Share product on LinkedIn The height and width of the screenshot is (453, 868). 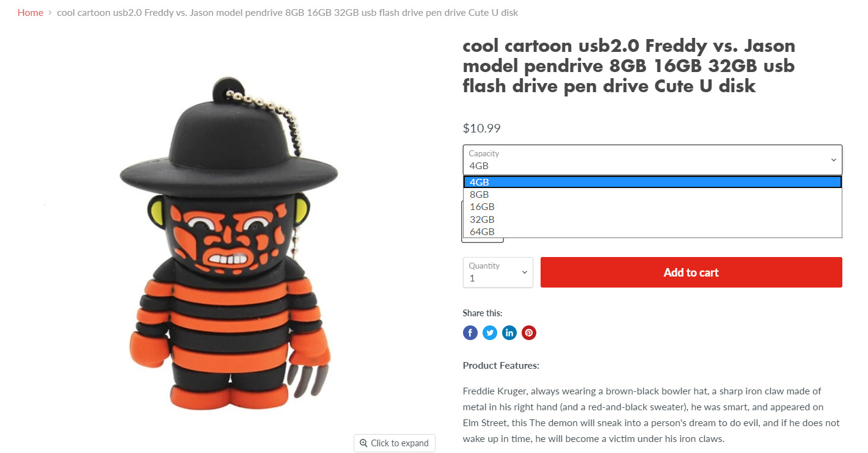tap(509, 333)
